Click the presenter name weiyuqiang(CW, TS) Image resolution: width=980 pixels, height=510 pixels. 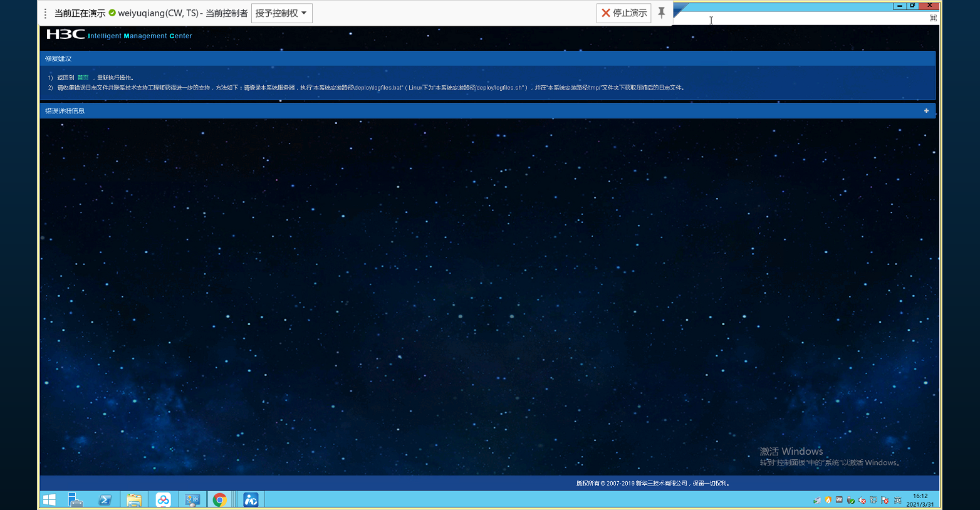158,13
